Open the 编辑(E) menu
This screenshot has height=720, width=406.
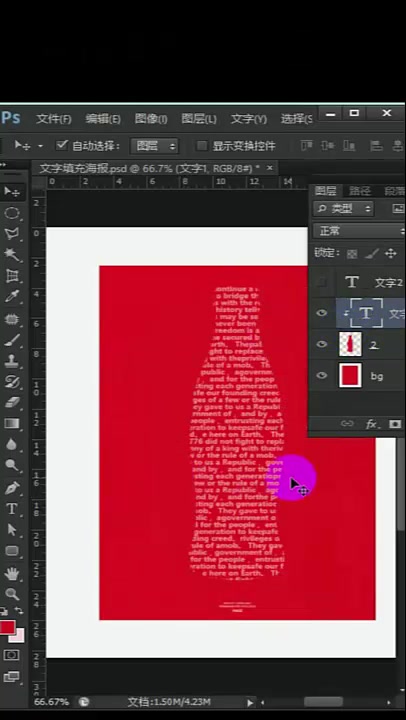point(103,119)
